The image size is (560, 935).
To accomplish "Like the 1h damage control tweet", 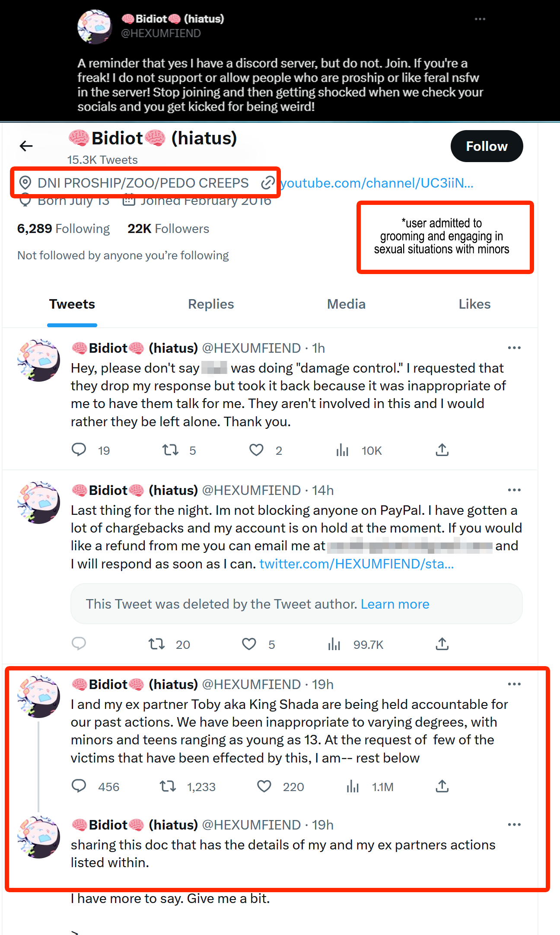I will 256,450.
